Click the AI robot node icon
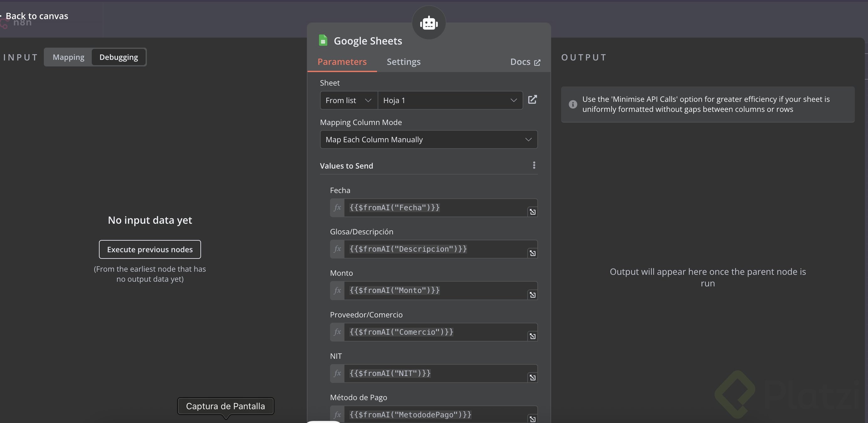This screenshot has width=868, height=423. (429, 23)
